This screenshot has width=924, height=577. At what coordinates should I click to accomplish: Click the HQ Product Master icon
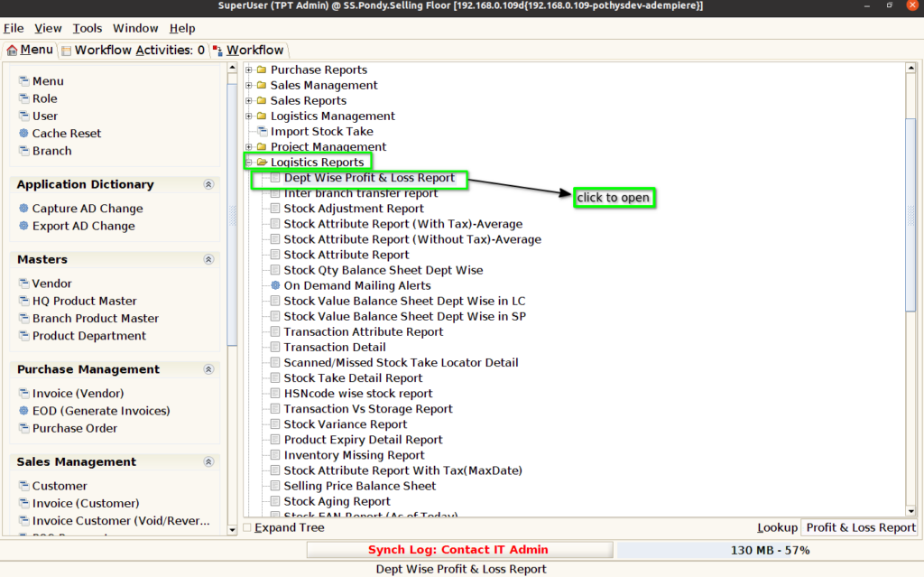[x=23, y=301]
